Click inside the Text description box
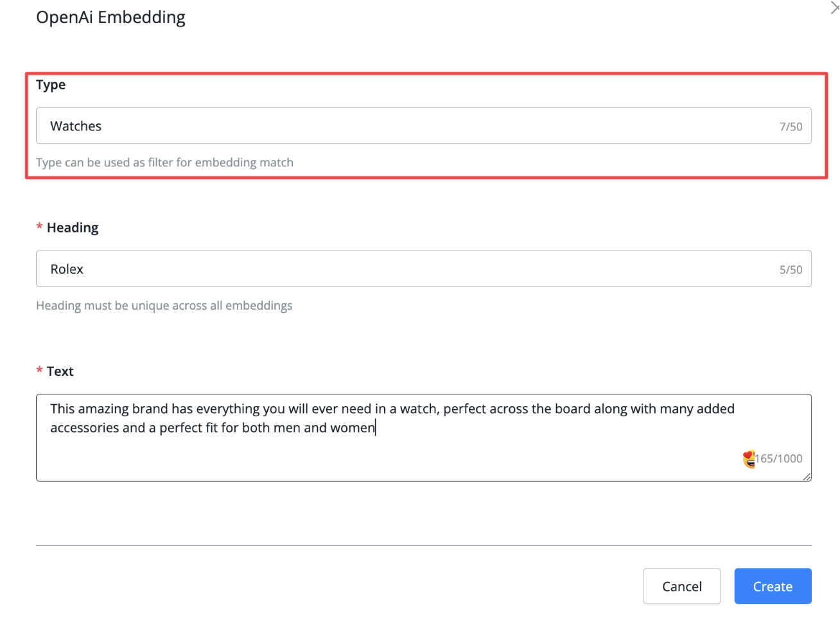This screenshot has height=618, width=840. [x=424, y=437]
